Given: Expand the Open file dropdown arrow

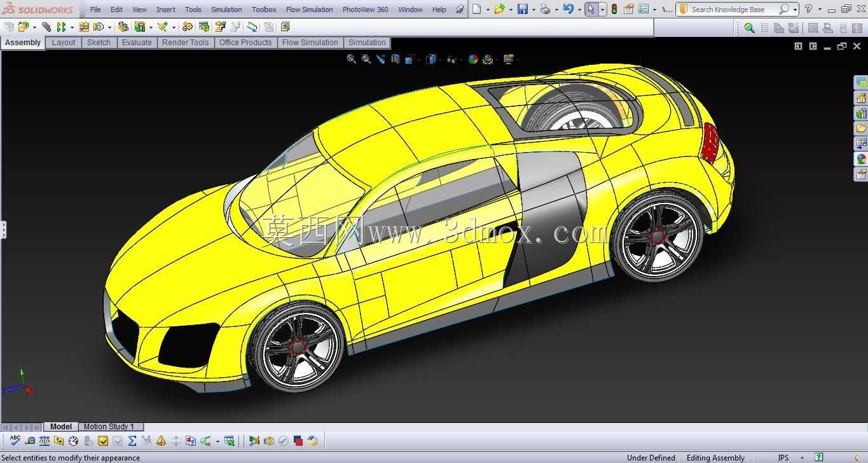Looking at the screenshot, I should point(511,10).
